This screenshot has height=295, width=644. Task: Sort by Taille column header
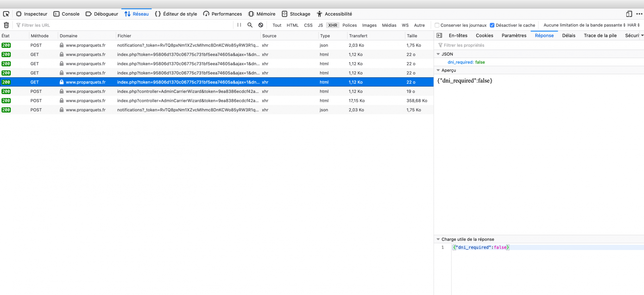point(419,36)
